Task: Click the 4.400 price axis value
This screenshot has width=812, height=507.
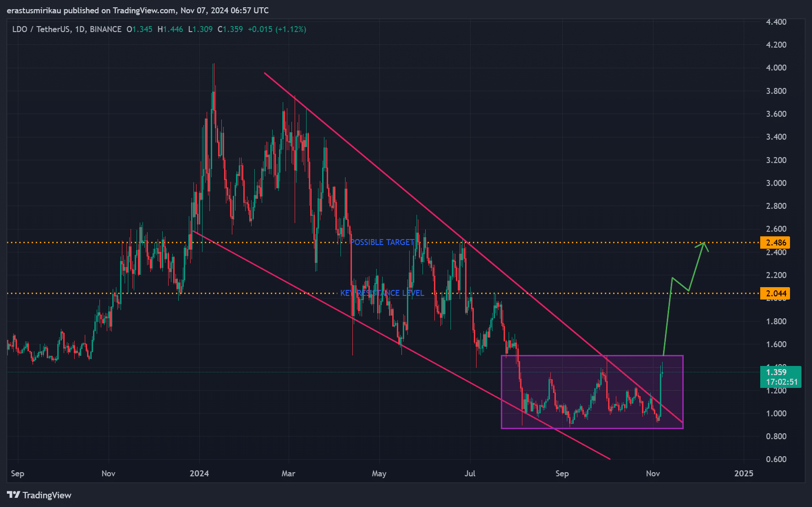Action: [x=776, y=22]
